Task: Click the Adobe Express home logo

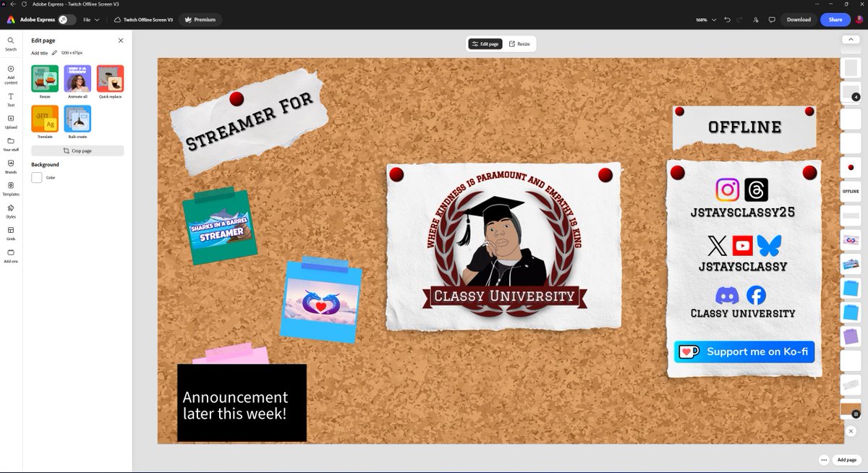Action: coord(12,20)
